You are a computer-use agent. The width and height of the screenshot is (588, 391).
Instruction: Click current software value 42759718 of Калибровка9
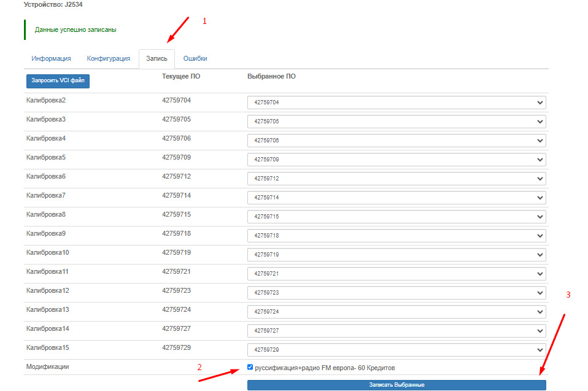176,233
